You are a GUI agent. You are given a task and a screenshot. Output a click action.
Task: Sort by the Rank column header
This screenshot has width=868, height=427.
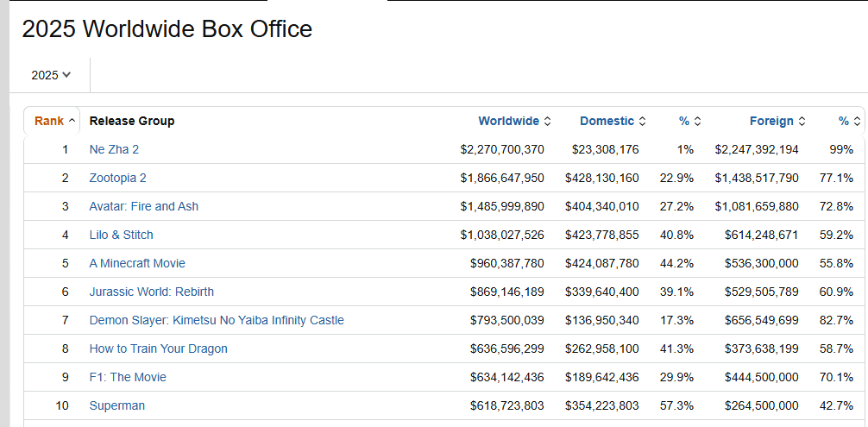49,121
